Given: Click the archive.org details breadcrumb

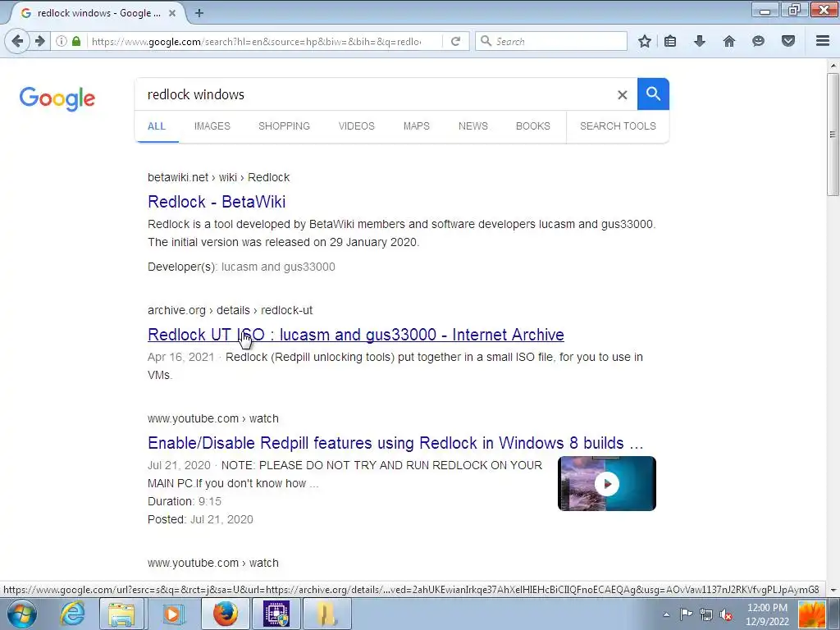Looking at the screenshot, I should coord(230,310).
